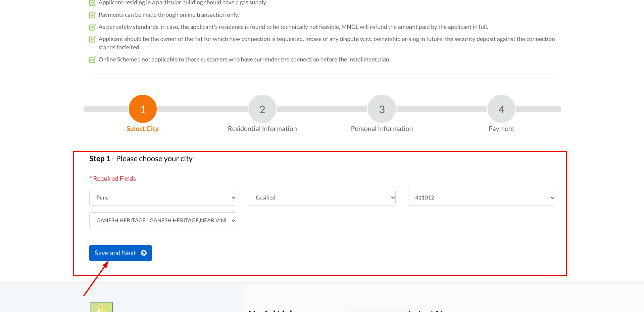
Task: Select the Personal Information step label
Action: 382,129
